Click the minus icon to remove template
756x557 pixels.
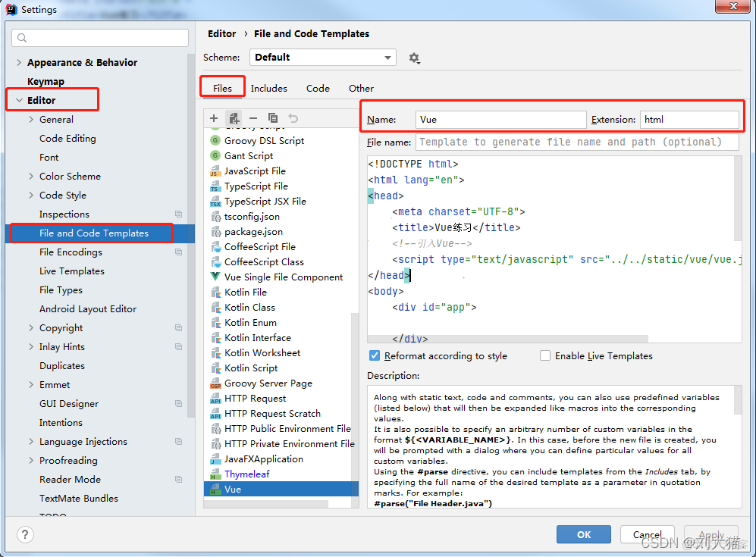tap(253, 118)
